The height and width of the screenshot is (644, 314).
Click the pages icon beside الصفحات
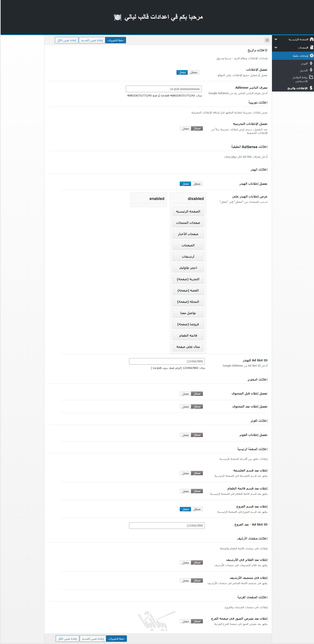point(311,48)
